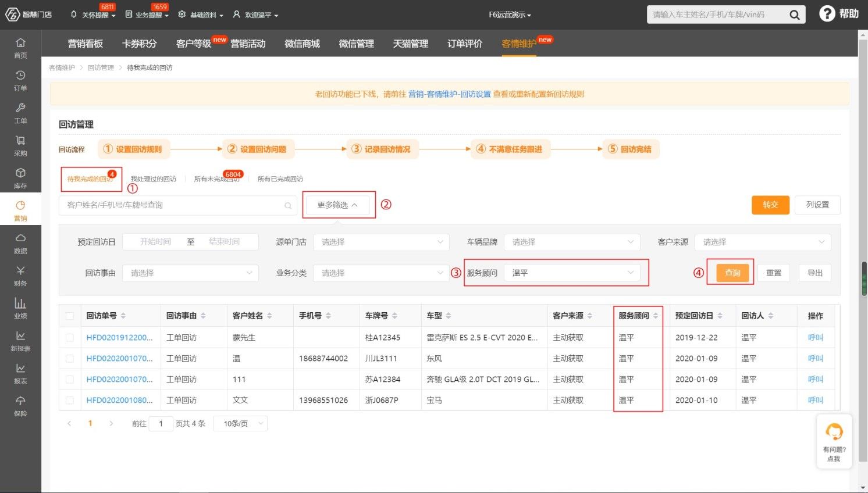Open the 财务 finance sidebar icon
868x493 pixels.
20,276
